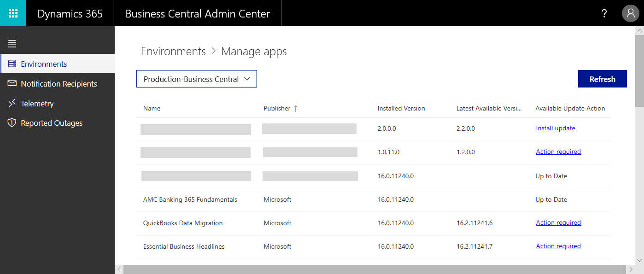Toggle the Publisher column sort arrow

(295, 108)
